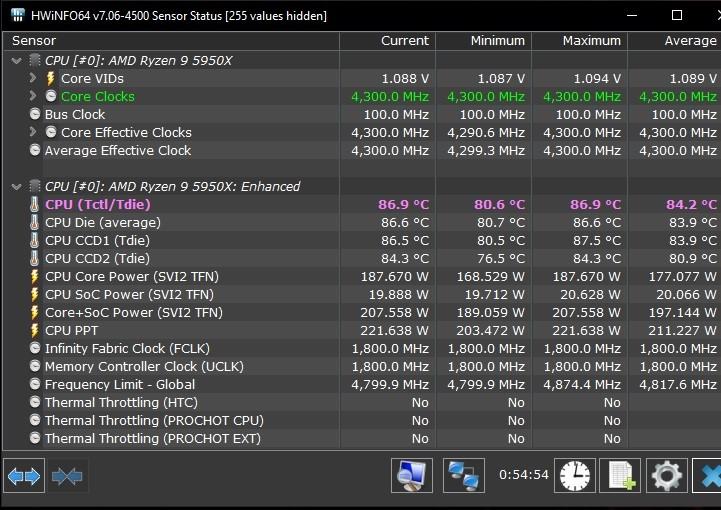Click the CPU CCD1 (Tdie) thermometer icon
Viewport: 721px width, 510px height.
point(34,241)
